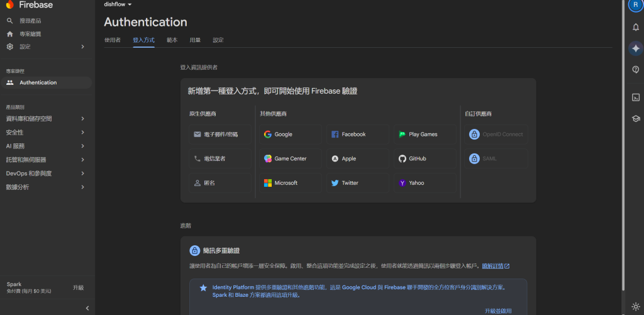
Task: Open the graduation cap learning icon
Action: click(636, 119)
